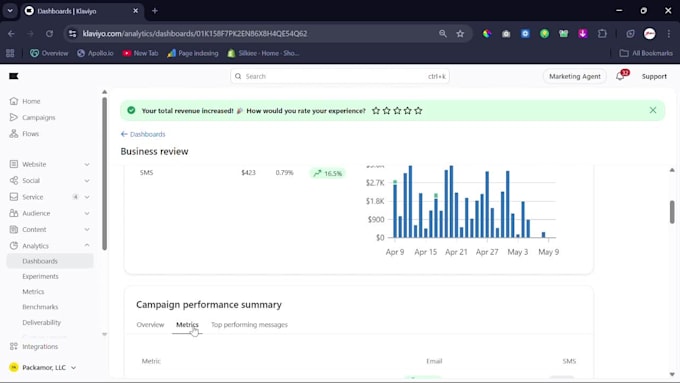Screen dimensions: 680x383
Task: Rate experience with the third star
Action: click(397, 111)
